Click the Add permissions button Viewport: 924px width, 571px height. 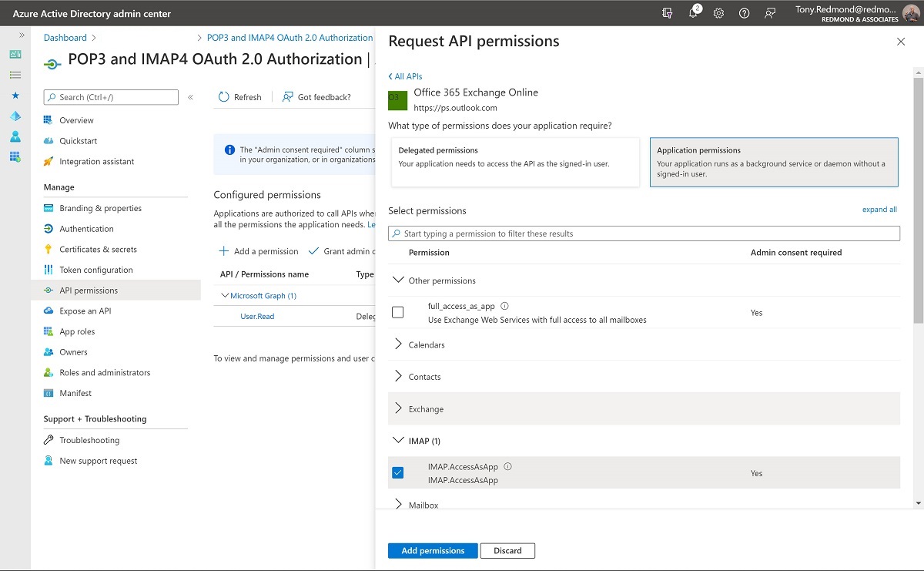[433, 551]
